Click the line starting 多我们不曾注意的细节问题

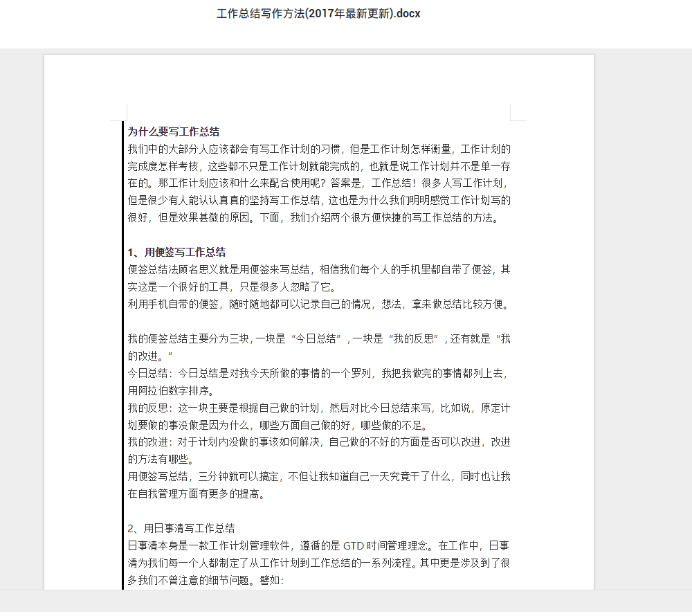[x=206, y=580]
